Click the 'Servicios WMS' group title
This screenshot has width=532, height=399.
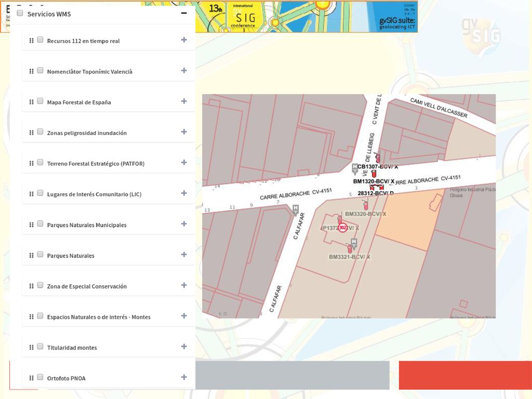click(x=49, y=14)
